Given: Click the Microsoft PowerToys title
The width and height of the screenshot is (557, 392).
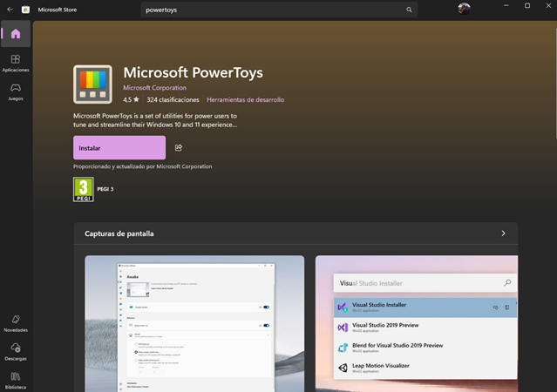Looking at the screenshot, I should [x=193, y=72].
